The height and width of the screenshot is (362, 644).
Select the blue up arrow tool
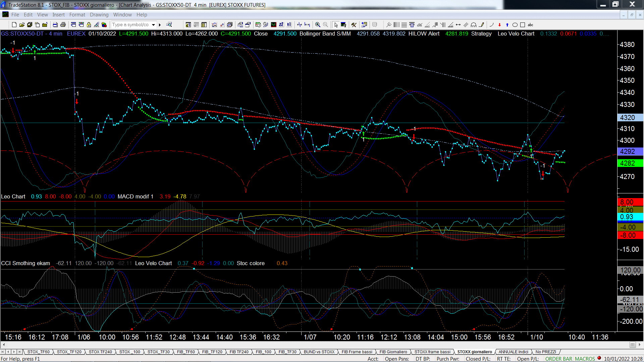click(507, 25)
